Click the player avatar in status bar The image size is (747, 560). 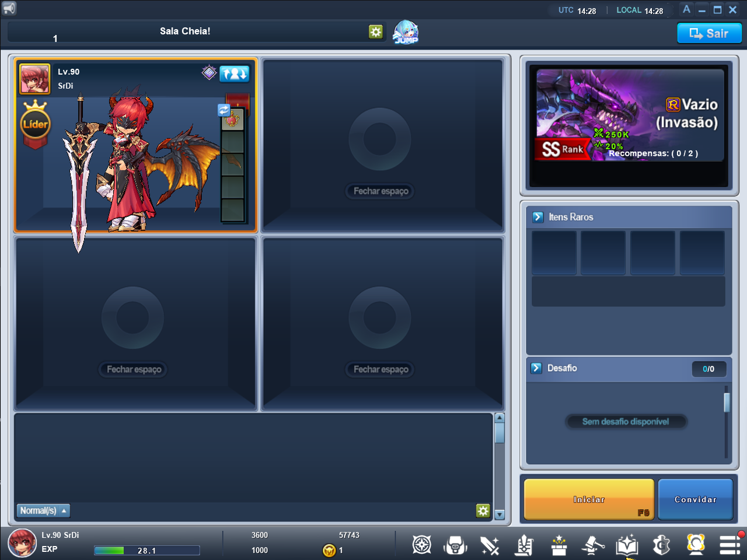22,543
